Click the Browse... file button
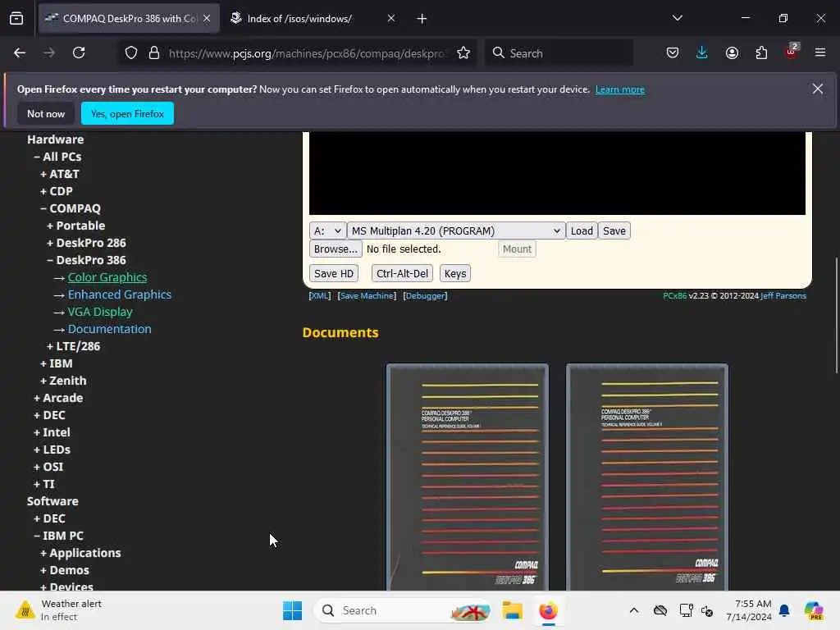Viewport: 840px width, 630px height. [336, 249]
